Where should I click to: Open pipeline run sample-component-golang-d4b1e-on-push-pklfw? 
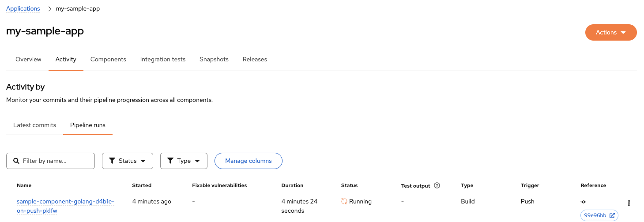tap(65, 206)
